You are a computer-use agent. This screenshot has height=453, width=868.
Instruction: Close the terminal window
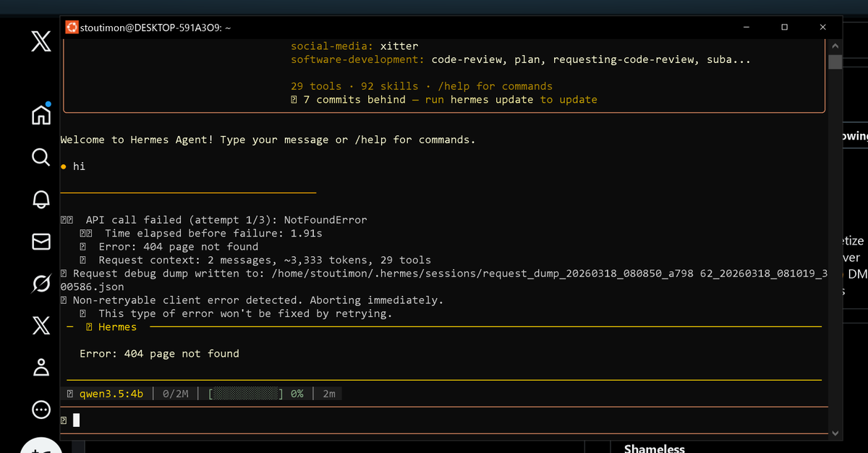[x=823, y=27]
